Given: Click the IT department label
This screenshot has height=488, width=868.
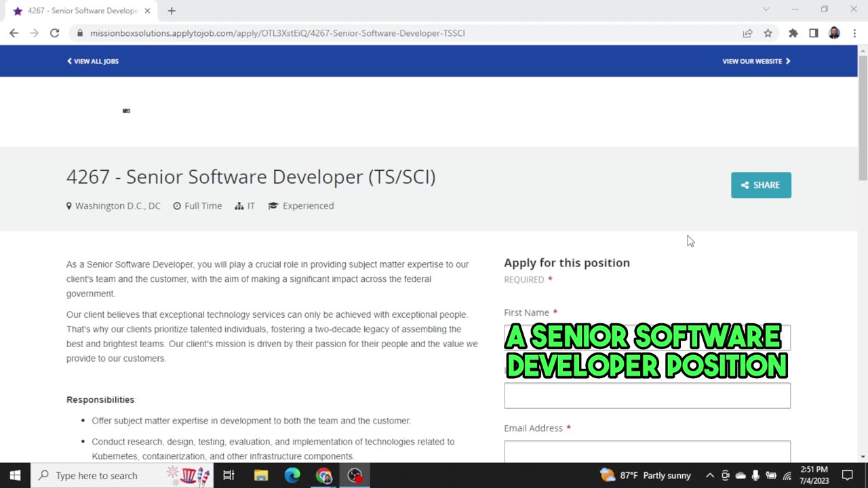Looking at the screenshot, I should [x=245, y=205].
